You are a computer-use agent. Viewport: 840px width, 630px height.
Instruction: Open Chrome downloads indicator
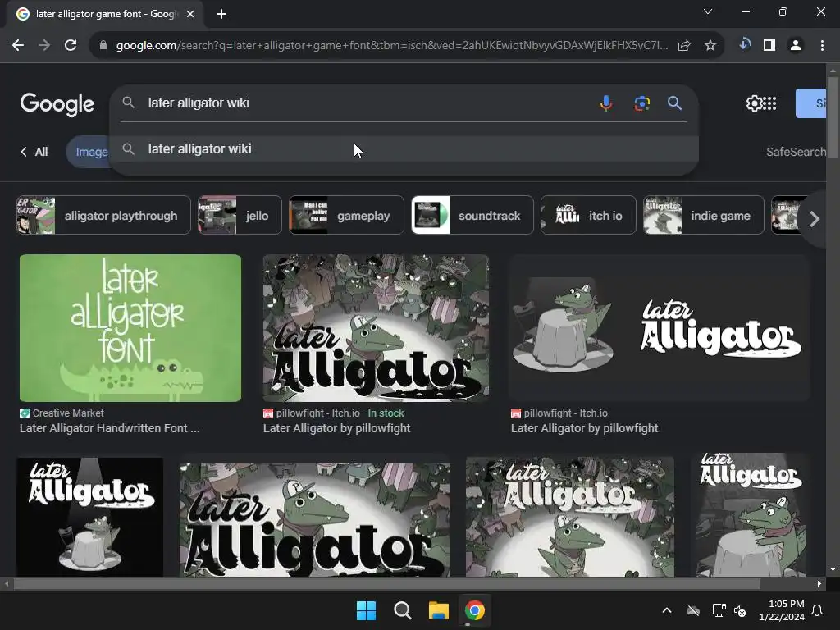744,44
